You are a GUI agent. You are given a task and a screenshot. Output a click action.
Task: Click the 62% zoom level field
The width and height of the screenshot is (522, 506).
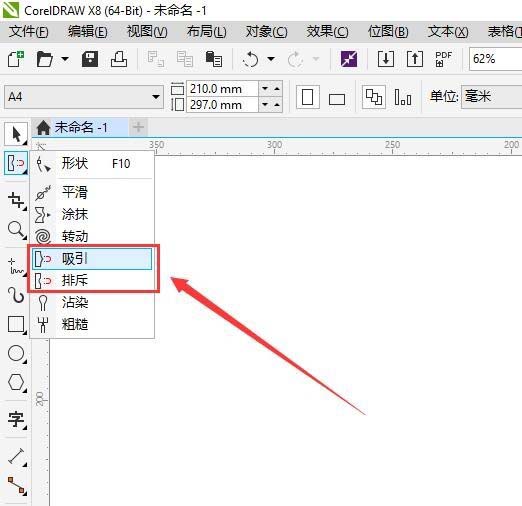(496, 59)
